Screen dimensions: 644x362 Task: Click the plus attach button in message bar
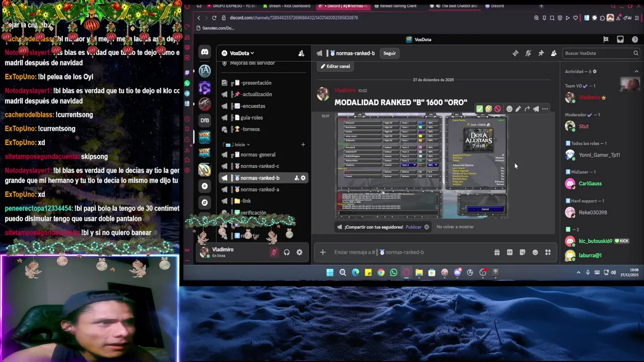pyautogui.click(x=323, y=252)
